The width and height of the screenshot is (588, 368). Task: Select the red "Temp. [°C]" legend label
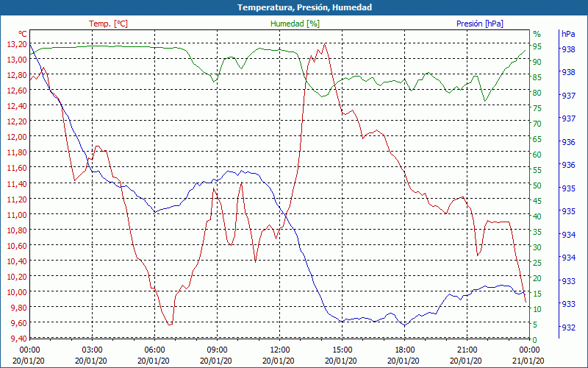coord(108,24)
